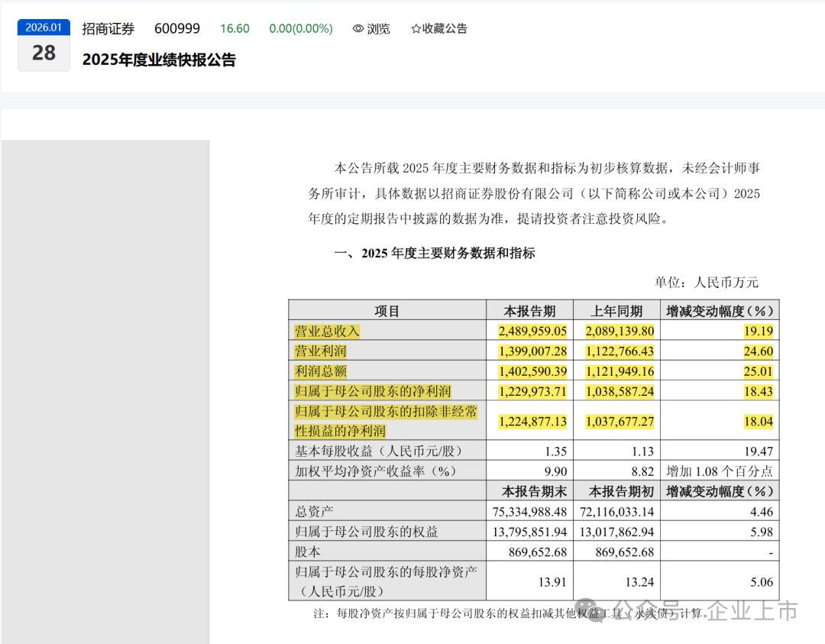This screenshot has height=644, width=825.
Task: Click the eye icon beside 浏览
Action: 358,28
